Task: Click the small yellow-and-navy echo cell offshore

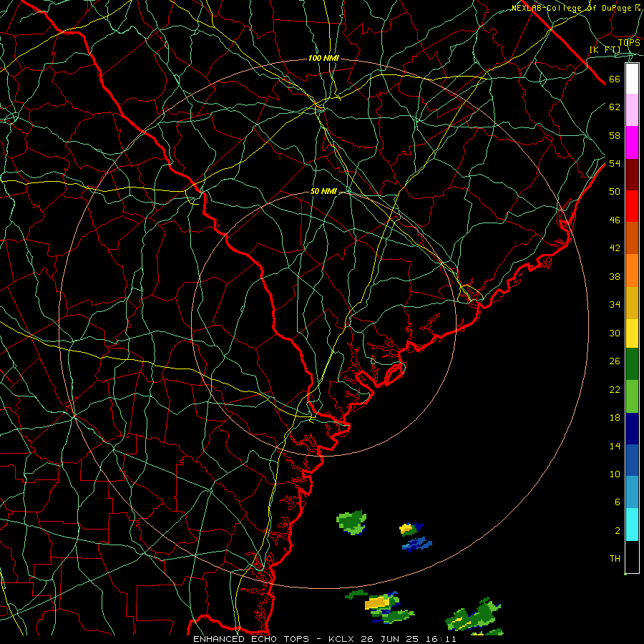Action: [x=411, y=529]
